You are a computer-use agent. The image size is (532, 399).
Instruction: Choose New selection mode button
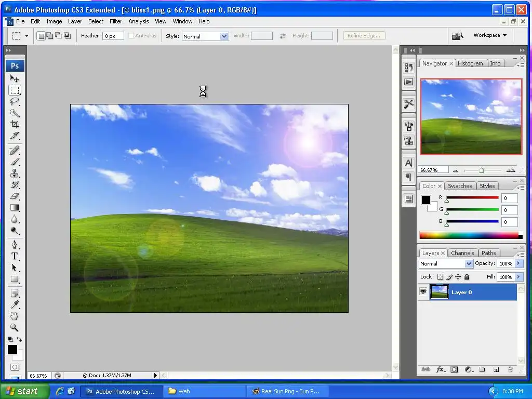click(41, 36)
